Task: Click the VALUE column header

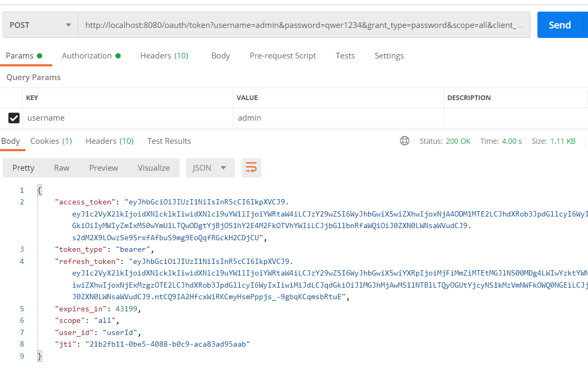Action: (x=247, y=98)
